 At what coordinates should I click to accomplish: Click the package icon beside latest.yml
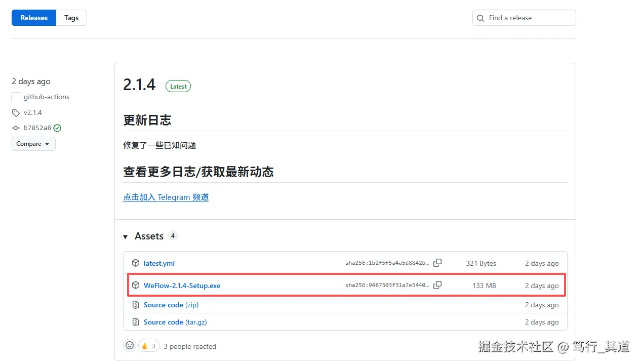[136, 263]
